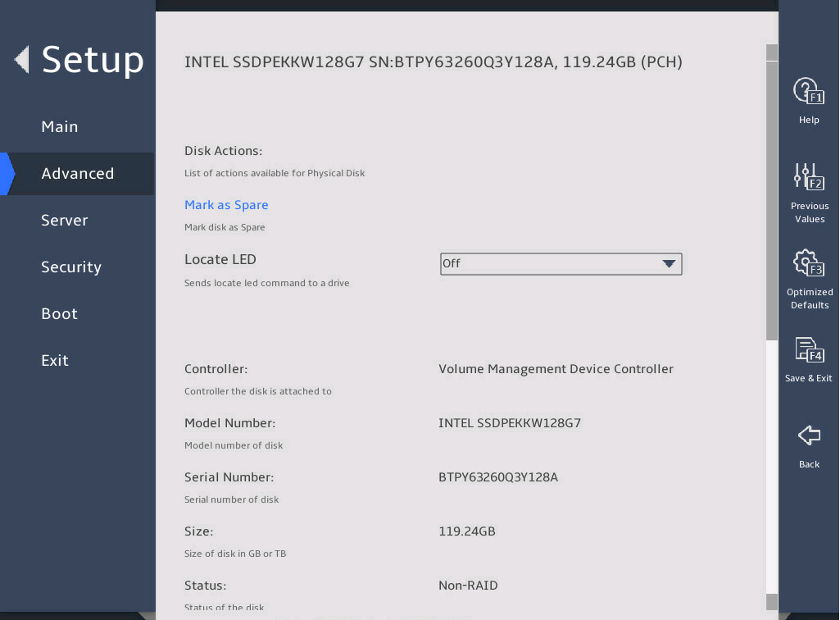Click the Volume Management Device Controller value
This screenshot has width=840, height=620.
point(556,369)
